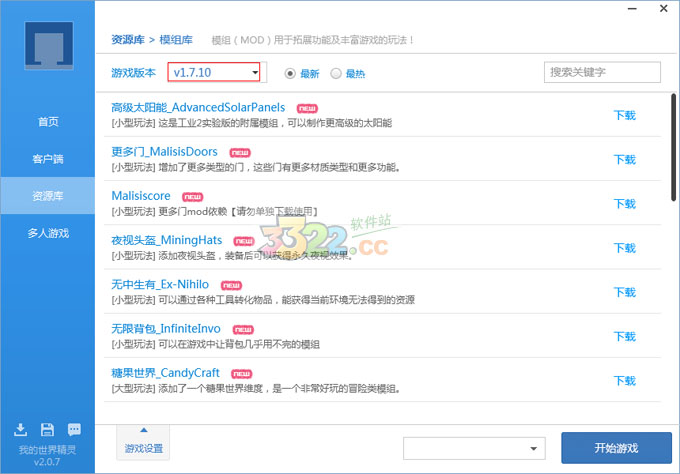Select the 资源库 sidebar section
The height and width of the screenshot is (474, 680).
pos(48,196)
